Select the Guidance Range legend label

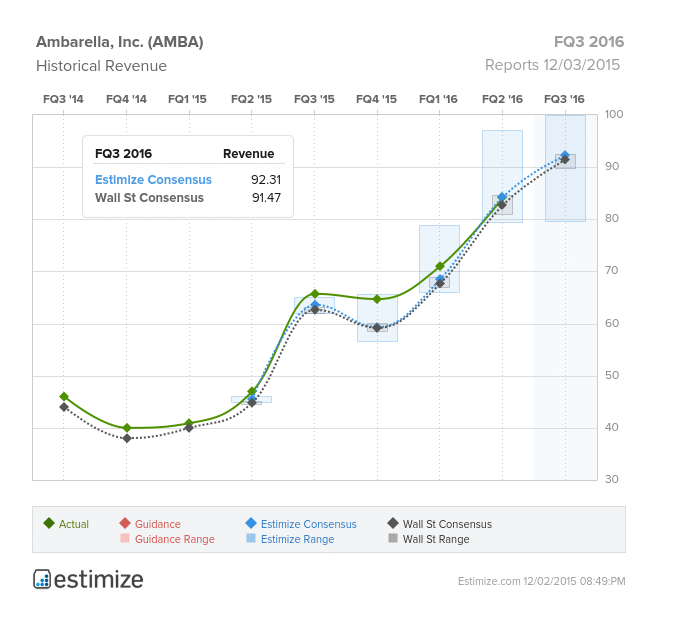pyautogui.click(x=175, y=539)
